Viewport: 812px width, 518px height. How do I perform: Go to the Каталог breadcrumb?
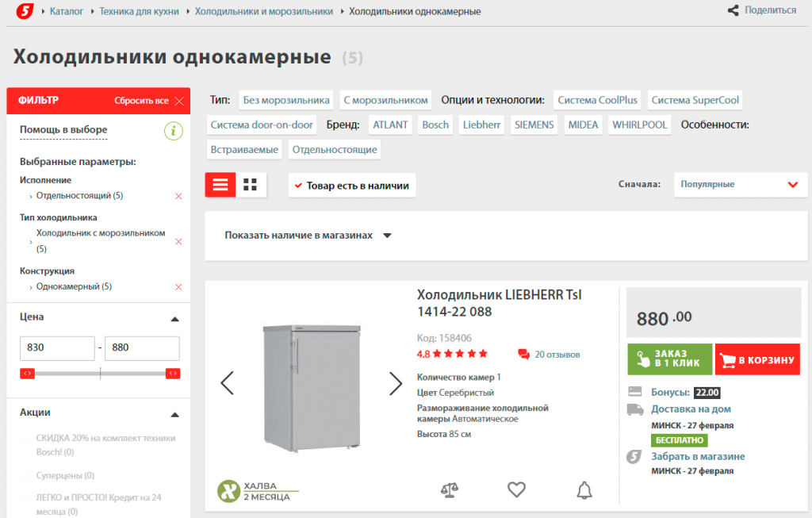67,11
